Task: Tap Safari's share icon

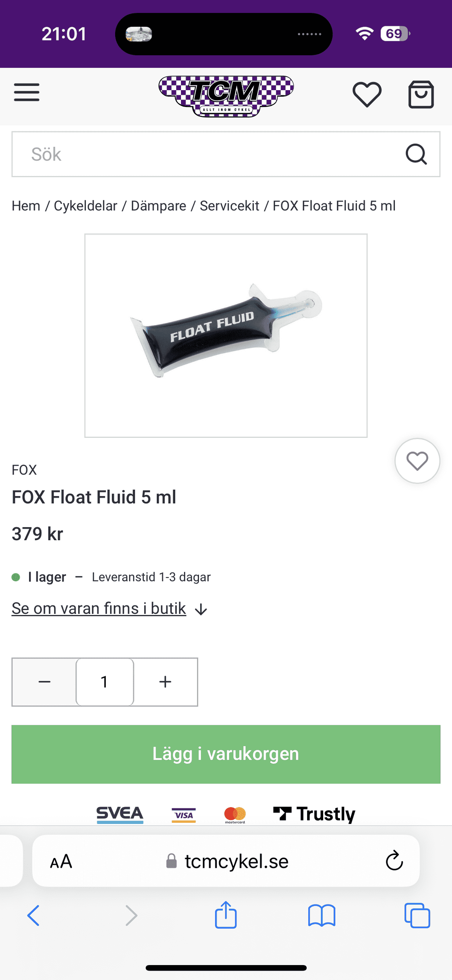Action: 226,915
